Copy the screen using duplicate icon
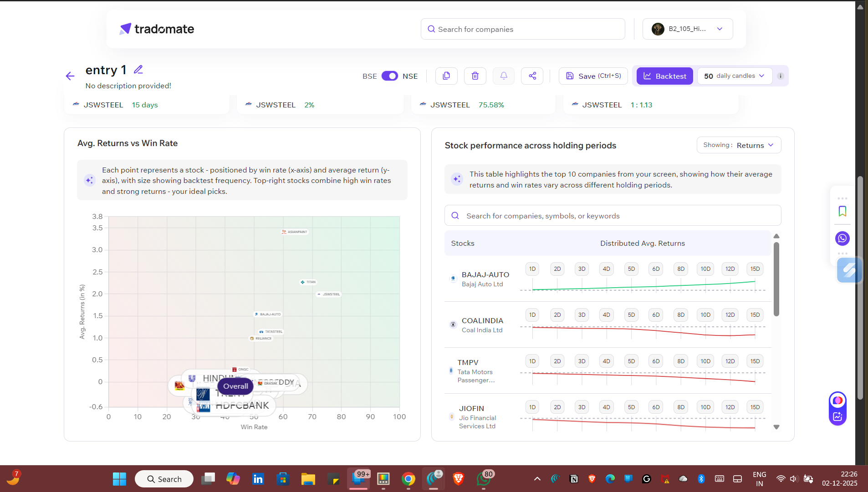This screenshot has width=868, height=492. 446,76
